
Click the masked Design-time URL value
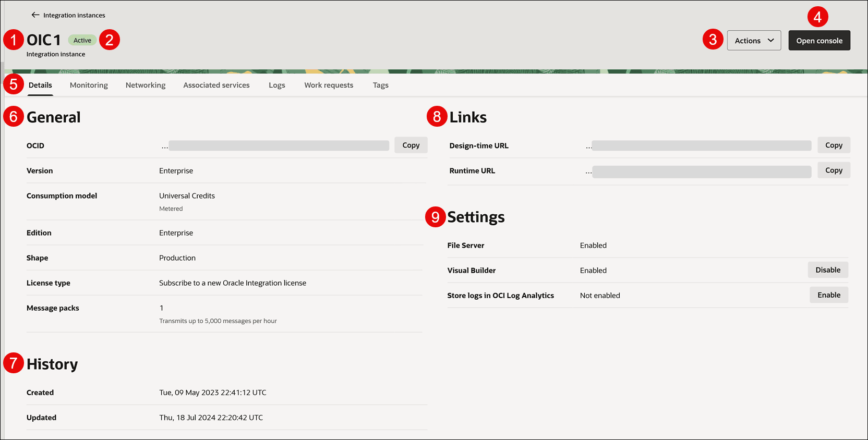tap(702, 145)
